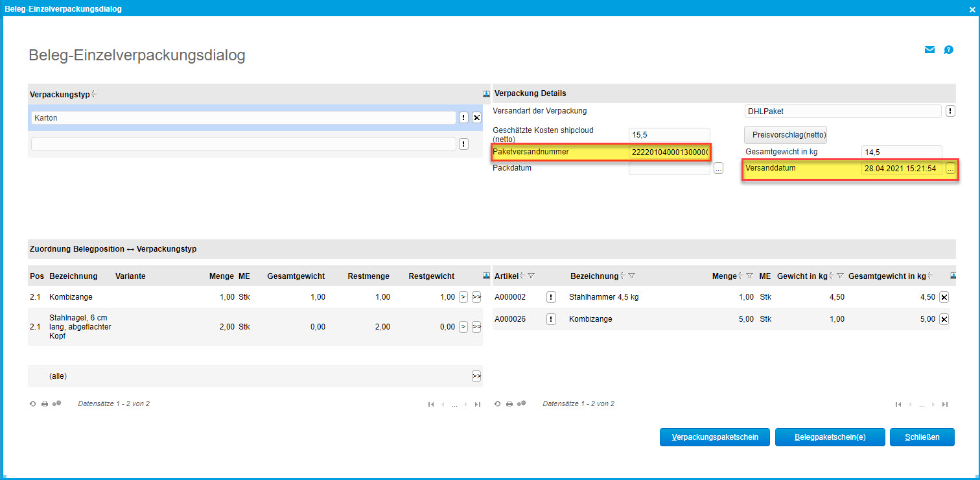Image resolution: width=980 pixels, height=480 pixels.
Task: Assign one Stahlnagel with single arrow >
Action: click(463, 327)
